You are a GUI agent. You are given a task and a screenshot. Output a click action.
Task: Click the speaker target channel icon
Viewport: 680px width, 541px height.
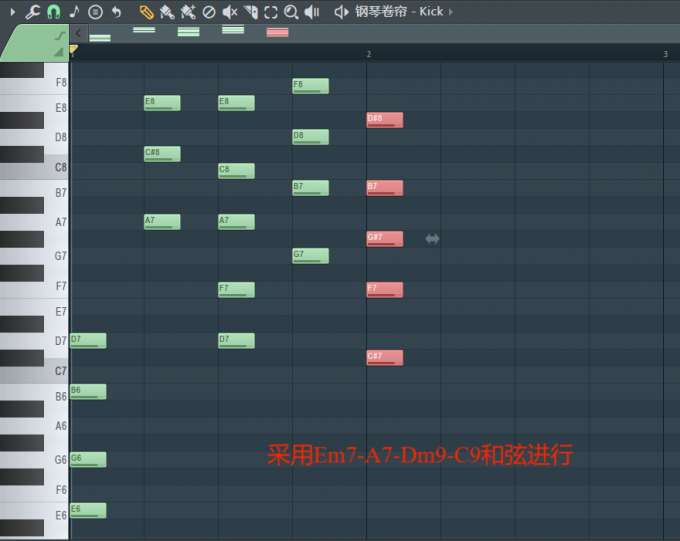tap(342, 12)
